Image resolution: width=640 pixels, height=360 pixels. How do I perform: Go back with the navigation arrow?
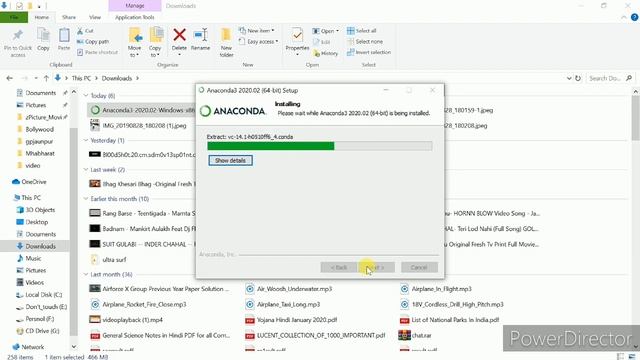[9, 78]
